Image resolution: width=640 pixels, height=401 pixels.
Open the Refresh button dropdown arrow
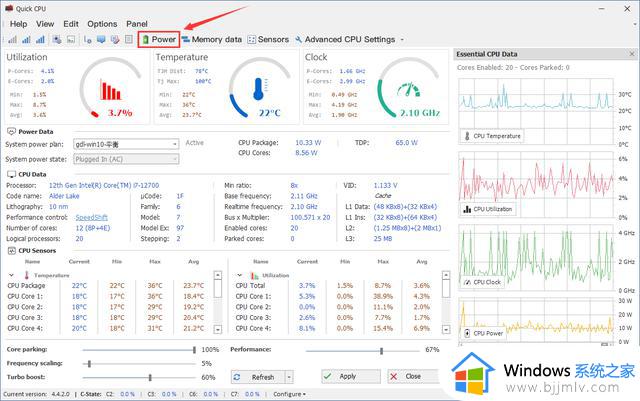tap(289, 377)
